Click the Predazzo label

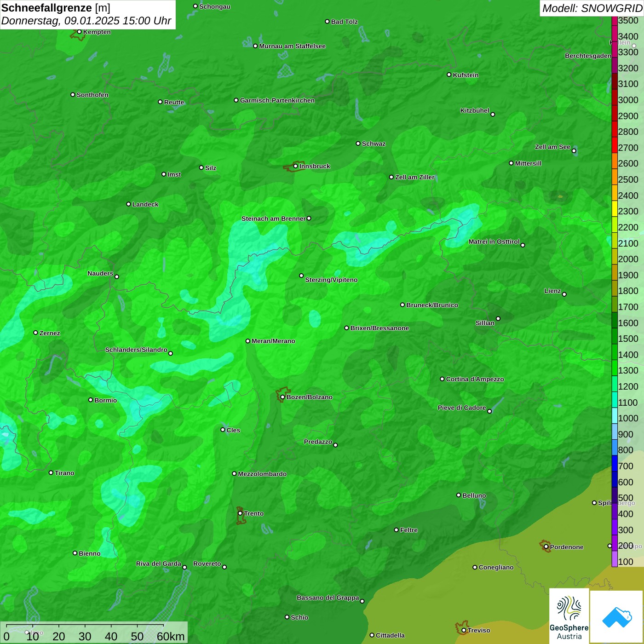pyautogui.click(x=318, y=442)
